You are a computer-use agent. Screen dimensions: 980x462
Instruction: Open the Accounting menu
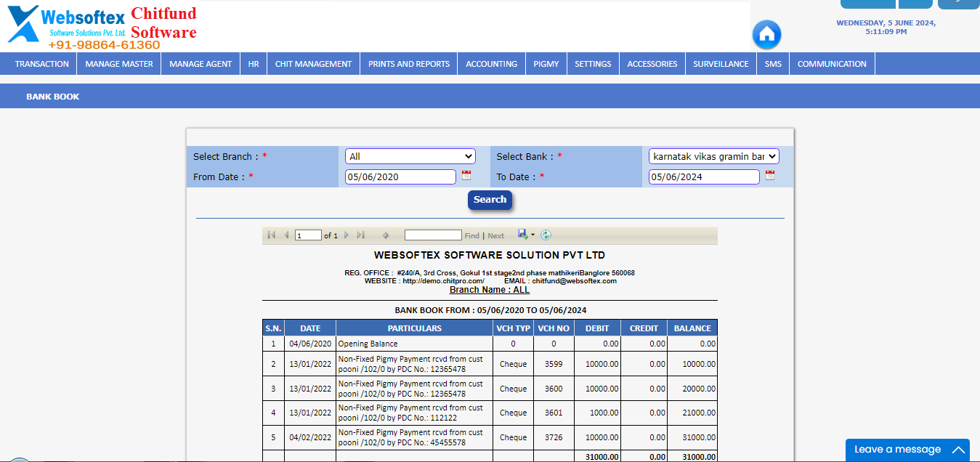point(492,64)
